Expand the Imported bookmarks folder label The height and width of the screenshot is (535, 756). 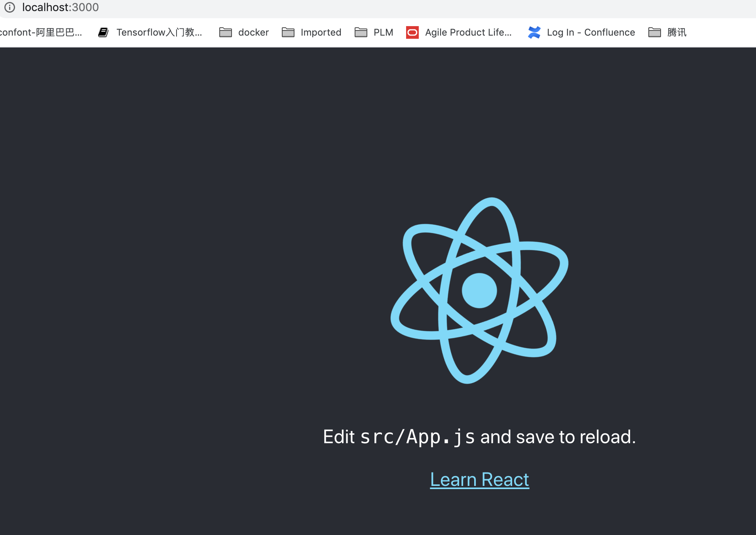click(321, 32)
